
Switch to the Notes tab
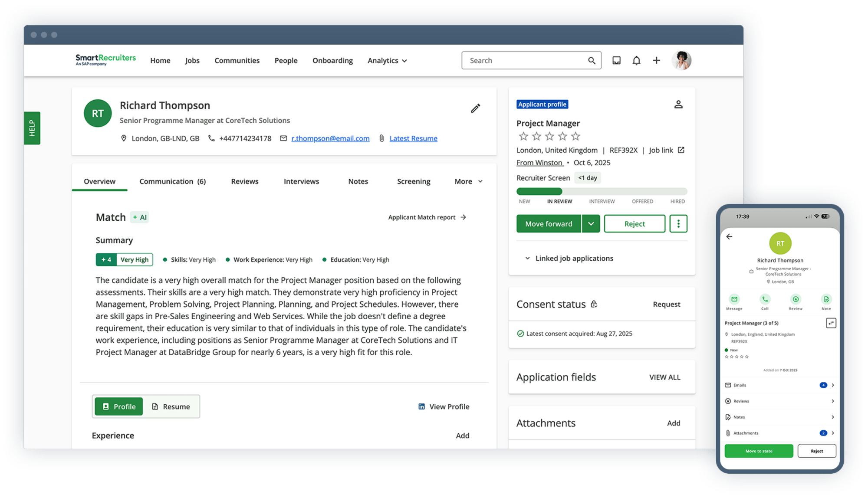click(x=358, y=181)
